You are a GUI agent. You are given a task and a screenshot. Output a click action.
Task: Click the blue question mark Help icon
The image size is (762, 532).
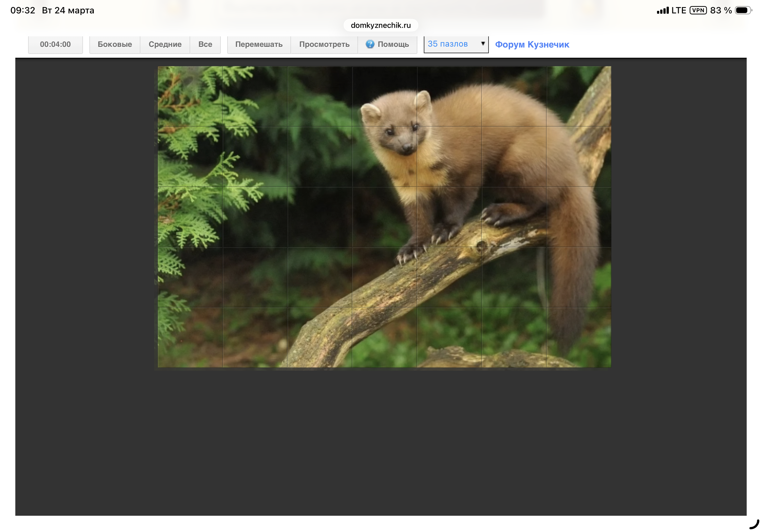(x=370, y=44)
